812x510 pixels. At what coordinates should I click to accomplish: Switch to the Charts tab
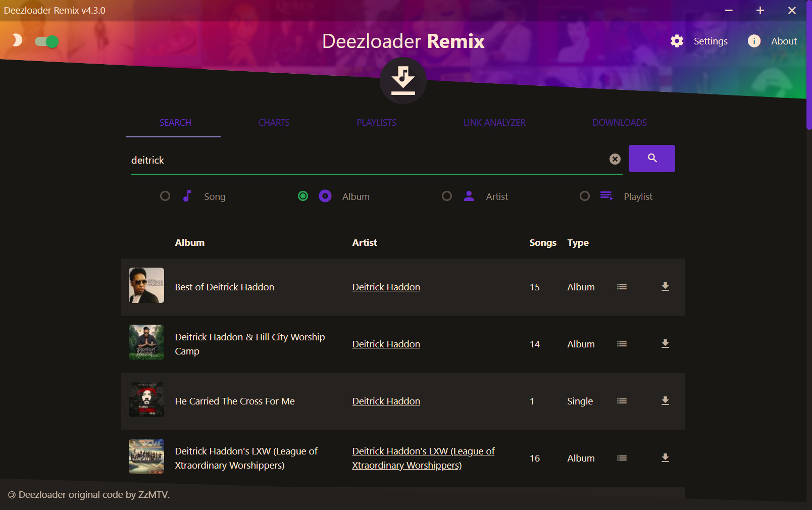274,123
